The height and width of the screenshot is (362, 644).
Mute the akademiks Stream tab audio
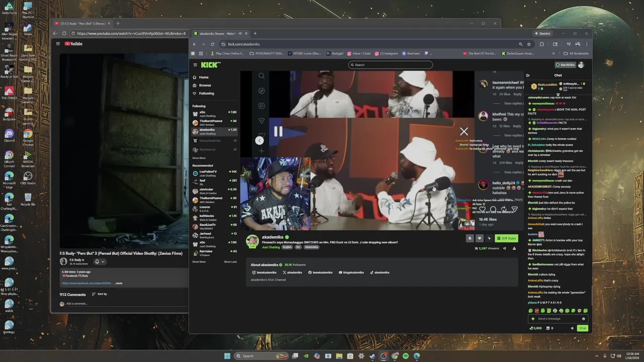click(240, 34)
